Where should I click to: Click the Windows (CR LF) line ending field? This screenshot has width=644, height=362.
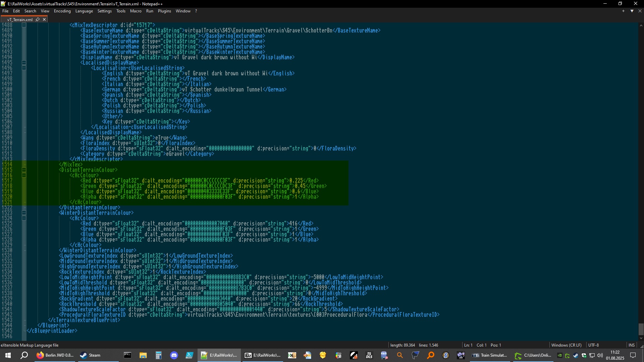567,345
